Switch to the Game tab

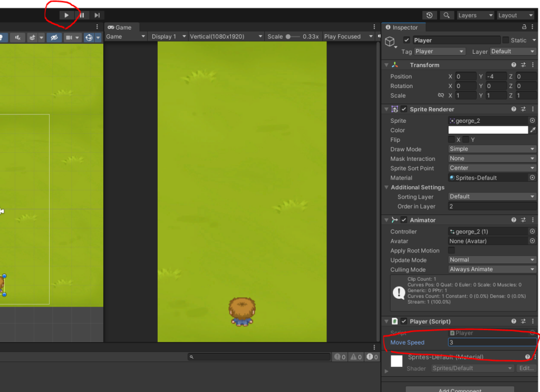[x=120, y=27]
